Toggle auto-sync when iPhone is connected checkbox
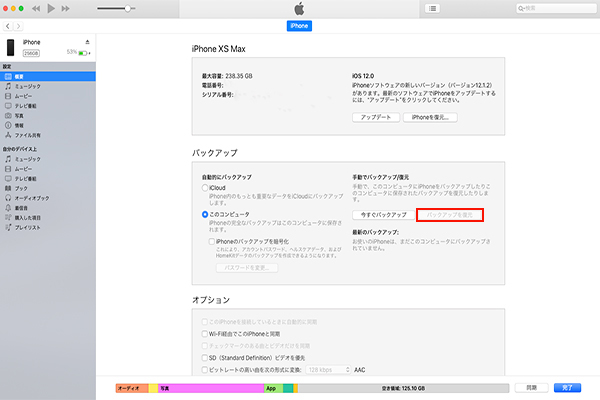This screenshot has width=600, height=400. pyautogui.click(x=205, y=322)
